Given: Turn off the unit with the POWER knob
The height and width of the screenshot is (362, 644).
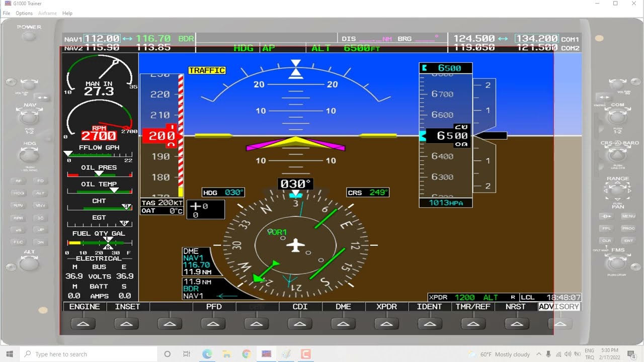Looking at the screenshot, I should [x=29, y=36].
